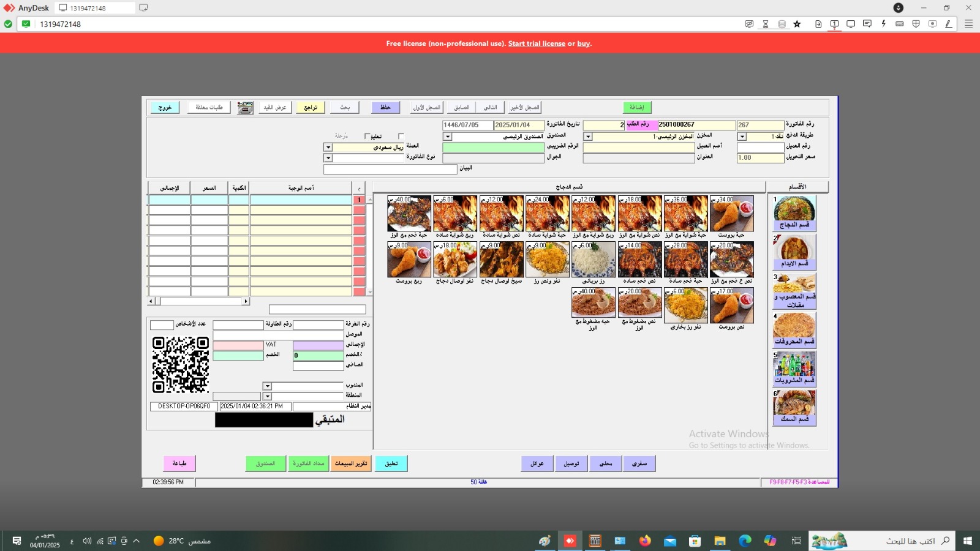
Task: Click the order grid horizontal scrollbar right arrow
Action: [246, 301]
